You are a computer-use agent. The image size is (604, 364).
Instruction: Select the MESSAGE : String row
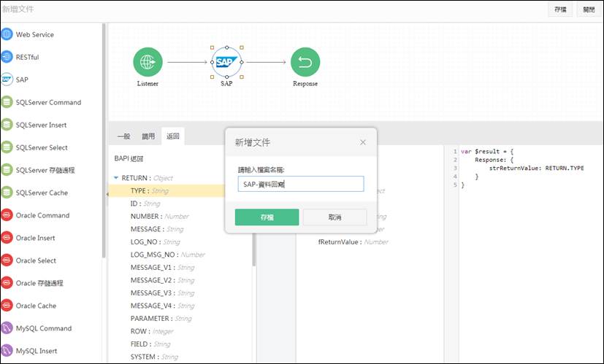pos(157,229)
